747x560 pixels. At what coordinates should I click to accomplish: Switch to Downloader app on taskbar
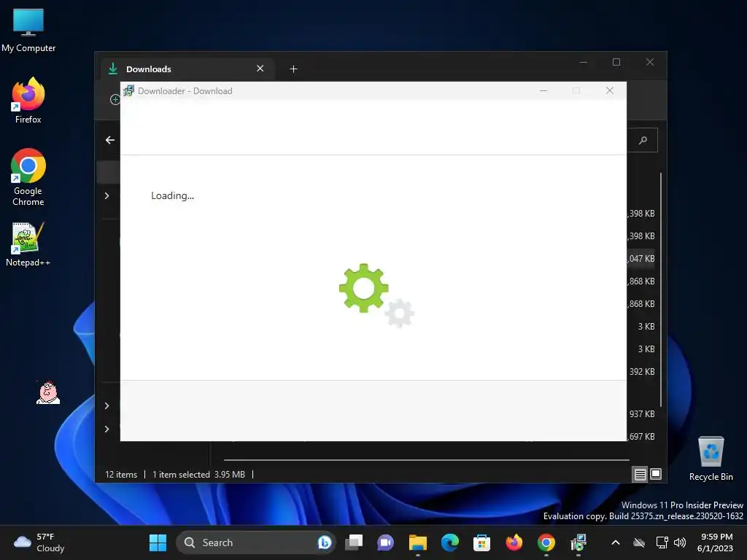(578, 542)
